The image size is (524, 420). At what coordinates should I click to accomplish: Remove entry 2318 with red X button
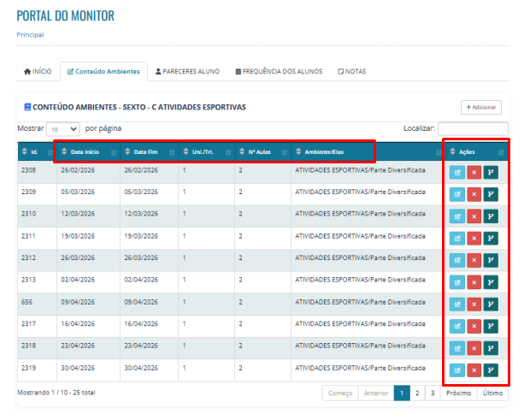click(474, 348)
